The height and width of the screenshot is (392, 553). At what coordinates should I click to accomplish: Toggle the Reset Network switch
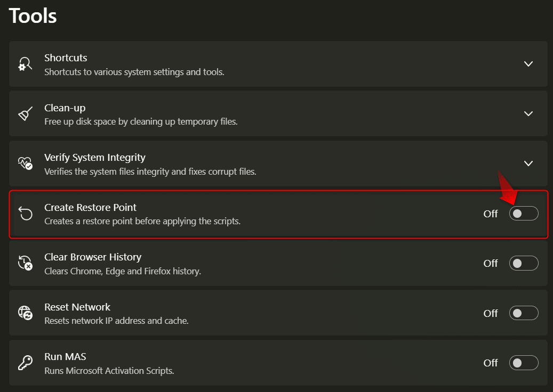pyautogui.click(x=524, y=313)
